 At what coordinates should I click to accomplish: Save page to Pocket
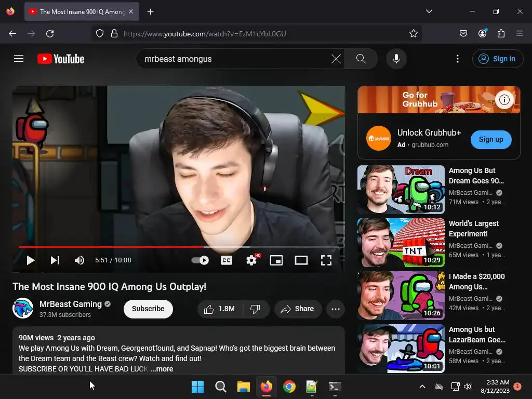click(463, 33)
